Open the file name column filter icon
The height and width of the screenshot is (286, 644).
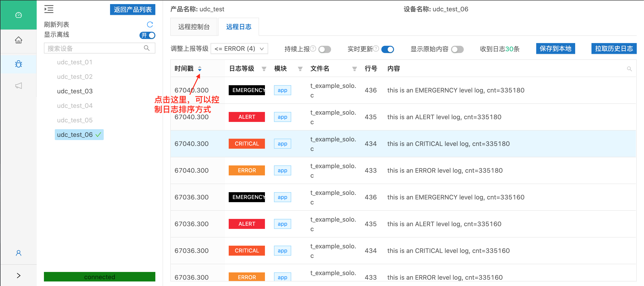[x=354, y=69]
